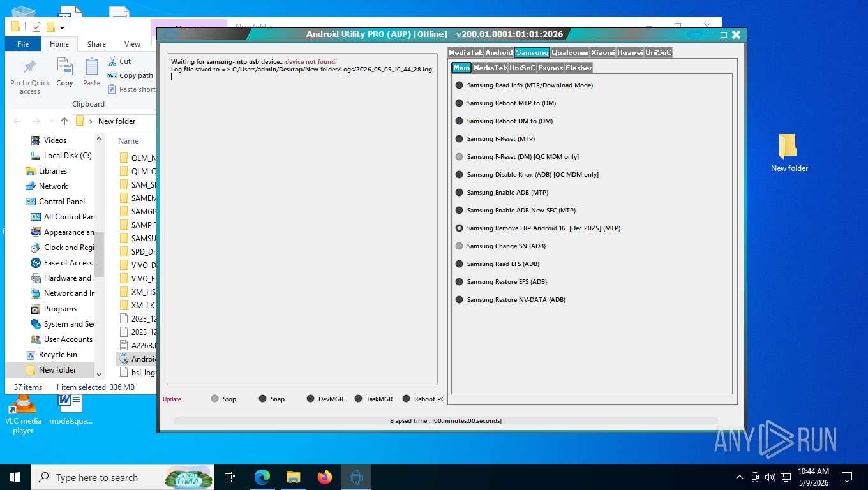Select Samsung Read Info (MTP/Download Mode) option
Screen dimensions: 868x490
tap(524, 85)
